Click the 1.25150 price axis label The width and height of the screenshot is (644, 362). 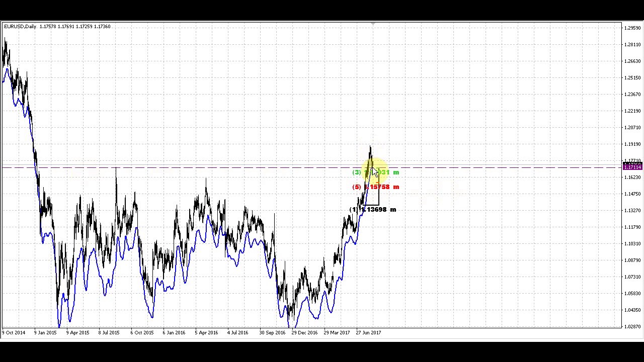point(632,78)
